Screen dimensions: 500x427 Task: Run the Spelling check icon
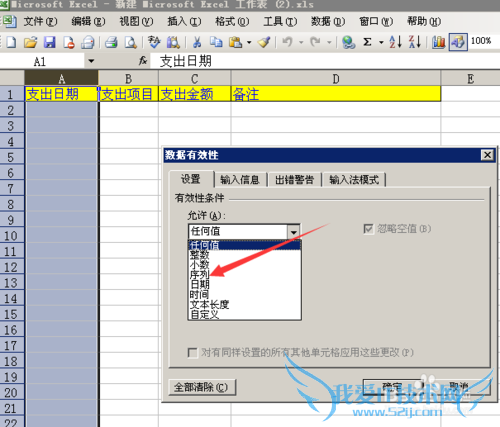click(x=154, y=42)
